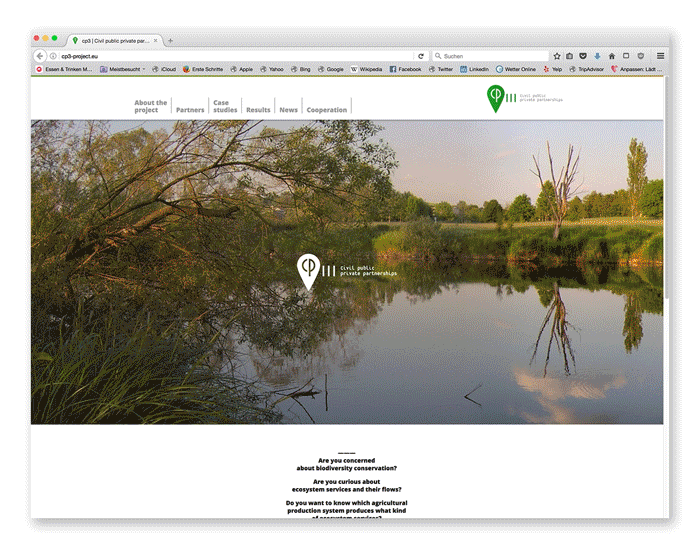The width and height of the screenshot is (700, 548).
Task: Open site information icon in address bar
Action: (53, 56)
